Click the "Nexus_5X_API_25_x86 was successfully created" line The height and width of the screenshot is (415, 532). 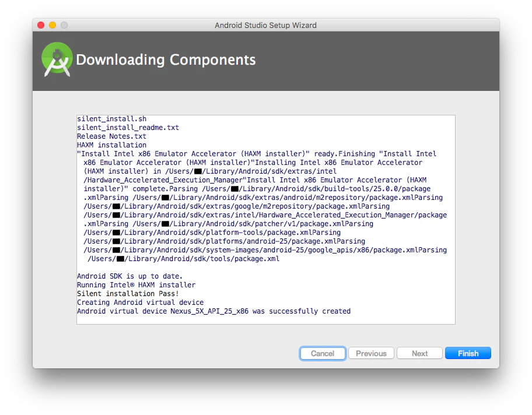pos(213,311)
